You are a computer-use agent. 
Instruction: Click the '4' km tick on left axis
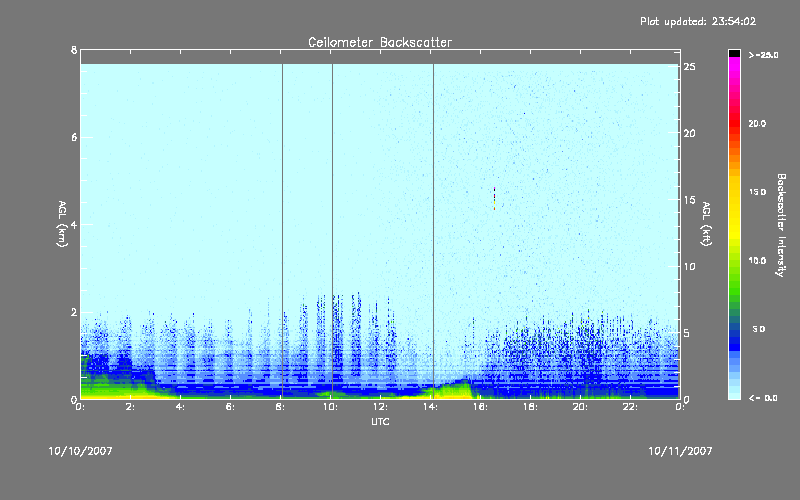[74, 224]
